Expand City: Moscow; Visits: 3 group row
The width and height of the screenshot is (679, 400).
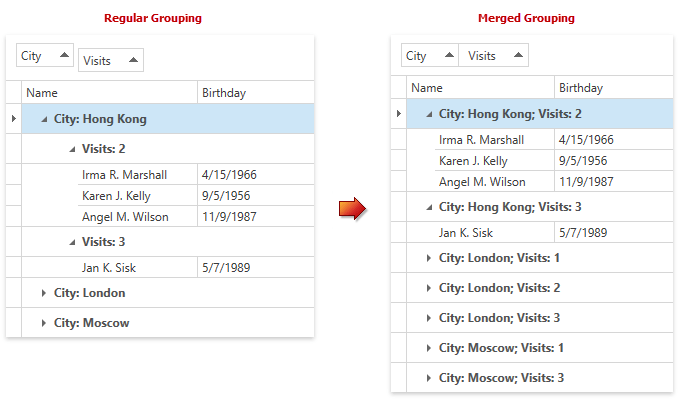[x=429, y=378]
